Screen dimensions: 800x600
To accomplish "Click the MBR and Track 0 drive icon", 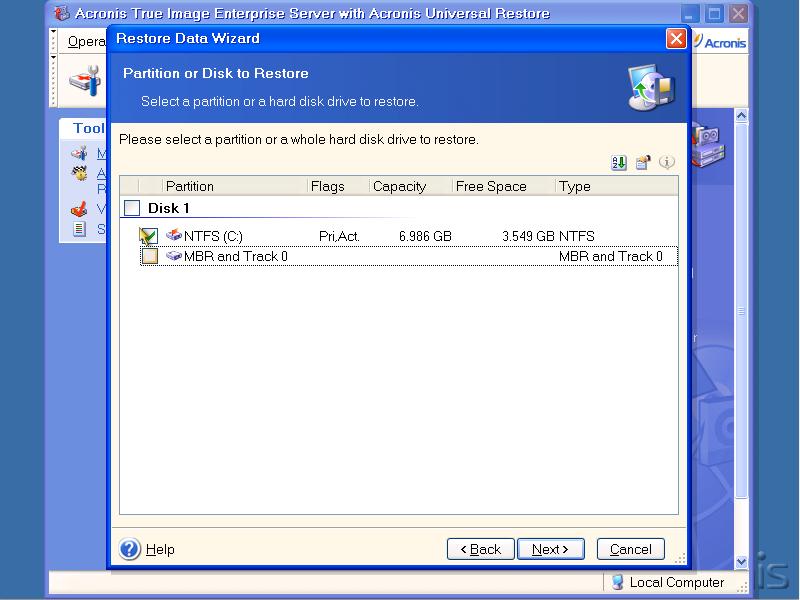I will point(174,256).
